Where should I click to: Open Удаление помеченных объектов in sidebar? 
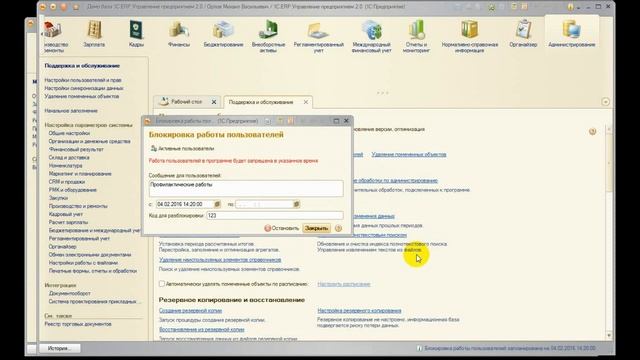82,96
